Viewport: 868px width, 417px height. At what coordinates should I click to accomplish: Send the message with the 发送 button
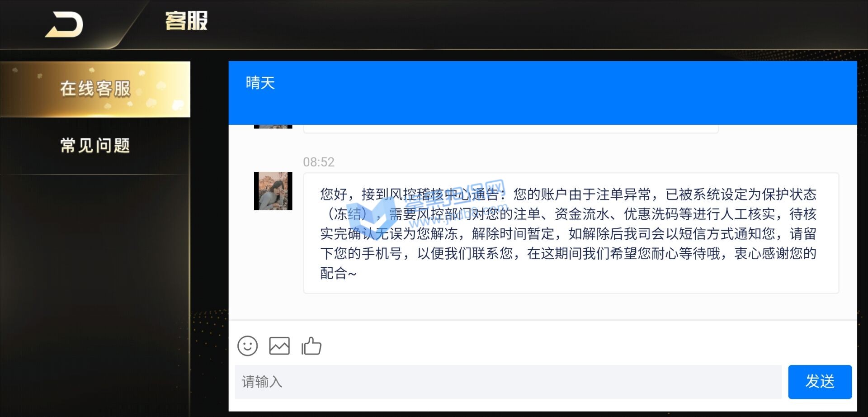pos(820,382)
